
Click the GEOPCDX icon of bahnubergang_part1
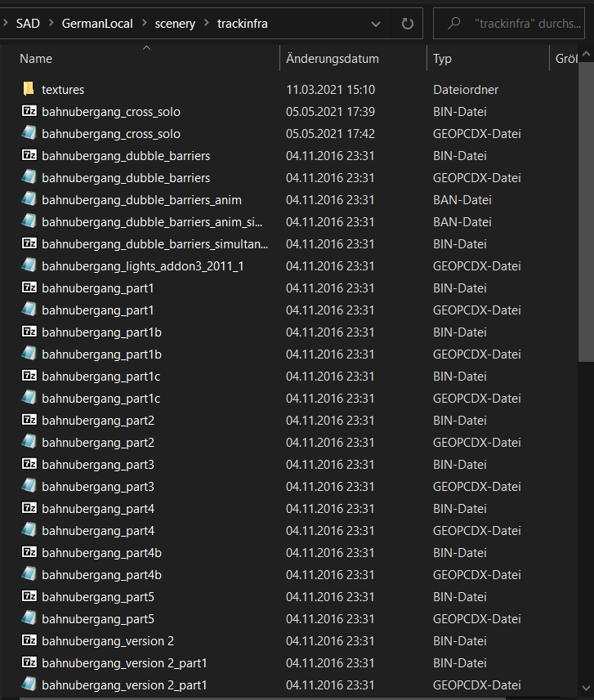(x=29, y=310)
